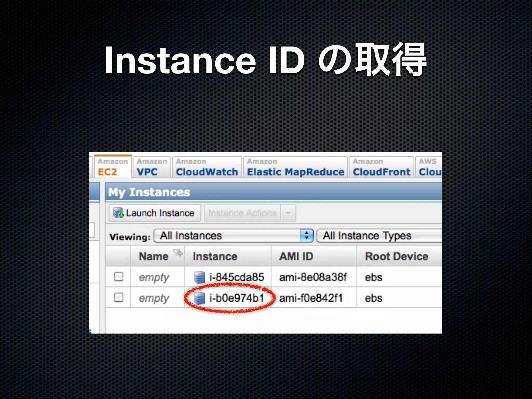The height and width of the screenshot is (399, 532).
Task: Click the Launch Instance server icon
Action: click(x=118, y=213)
